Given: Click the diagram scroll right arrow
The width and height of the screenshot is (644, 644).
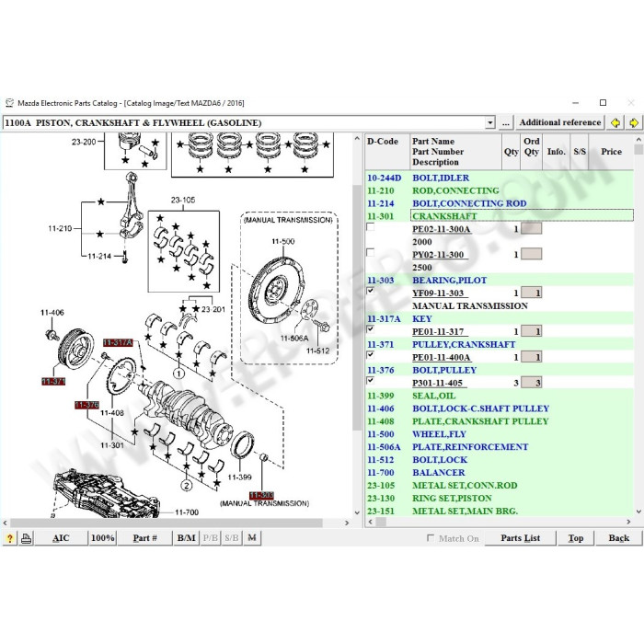Looking at the screenshot, I should 347,523.
